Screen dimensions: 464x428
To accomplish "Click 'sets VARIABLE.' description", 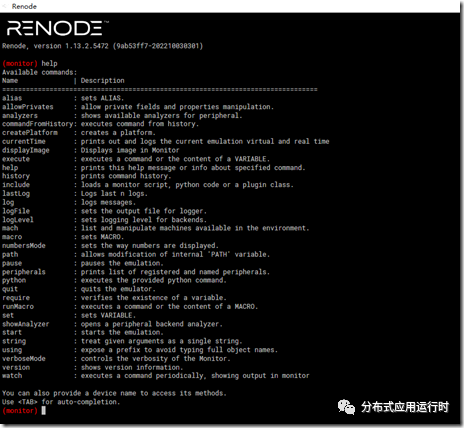I will (x=108, y=315).
